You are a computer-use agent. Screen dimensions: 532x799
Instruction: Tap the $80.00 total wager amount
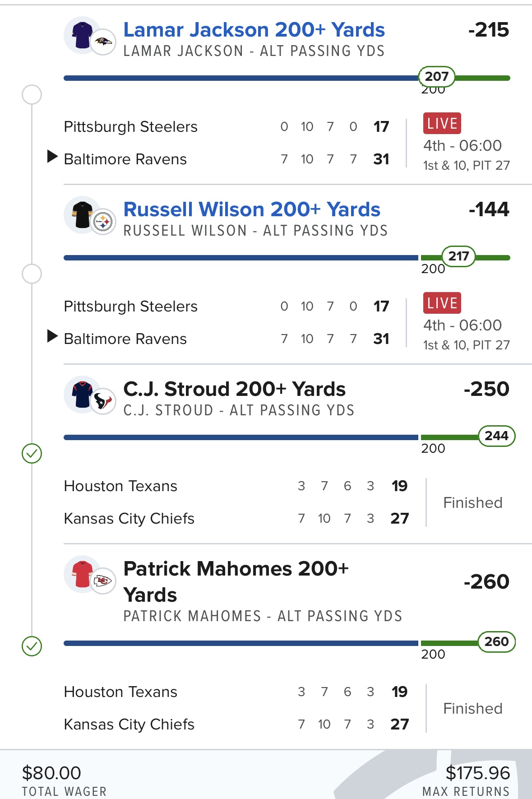coord(51,773)
